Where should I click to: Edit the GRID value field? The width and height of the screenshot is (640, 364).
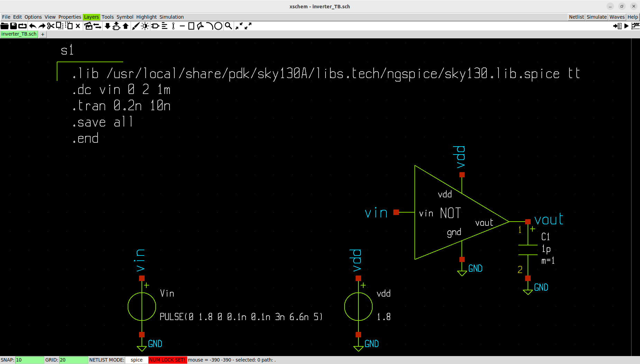pos(74,360)
